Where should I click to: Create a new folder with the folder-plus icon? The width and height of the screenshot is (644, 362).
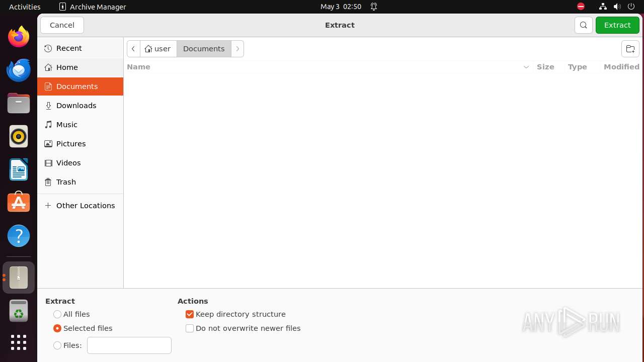click(630, 49)
